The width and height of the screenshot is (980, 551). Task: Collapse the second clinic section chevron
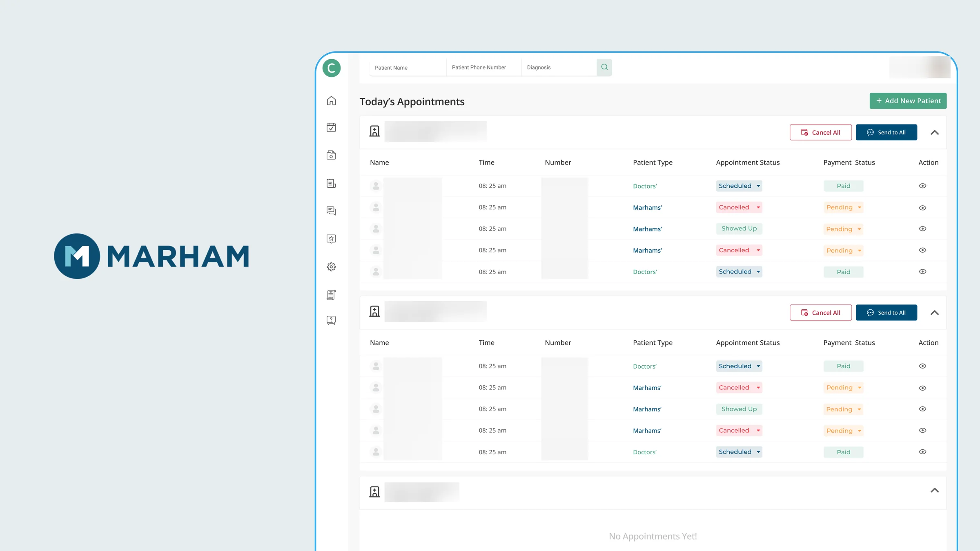point(935,313)
